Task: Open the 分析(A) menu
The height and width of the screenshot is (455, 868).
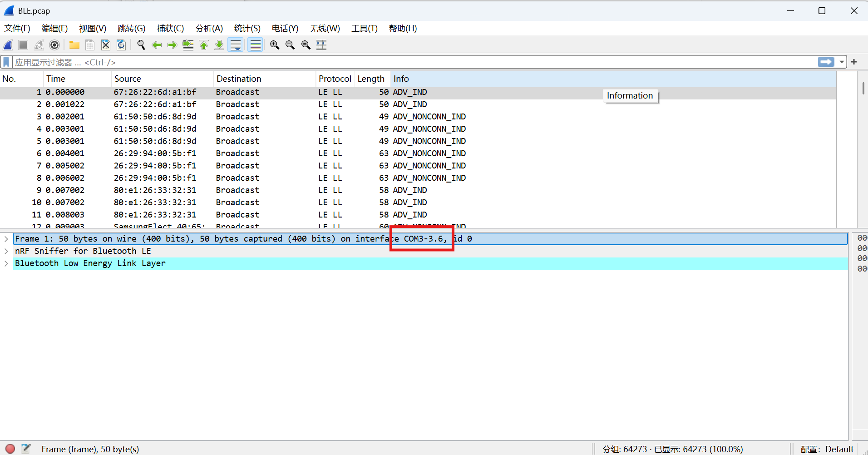Action: (x=209, y=29)
